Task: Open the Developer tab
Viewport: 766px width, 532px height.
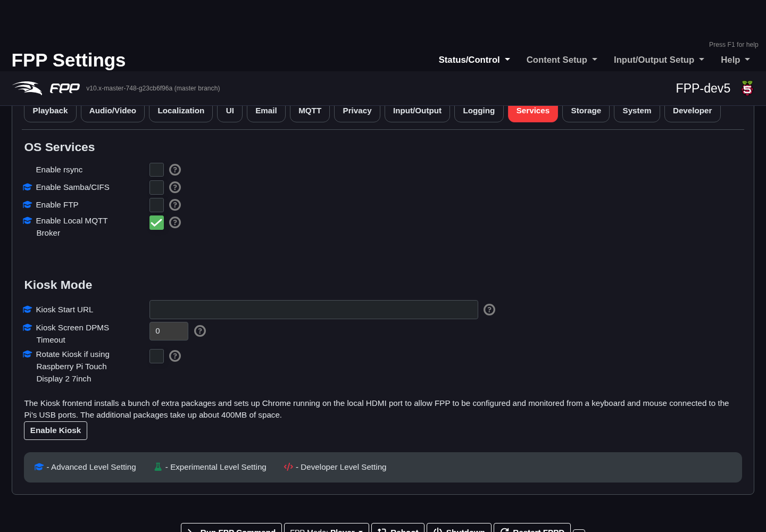Action: (692, 113)
